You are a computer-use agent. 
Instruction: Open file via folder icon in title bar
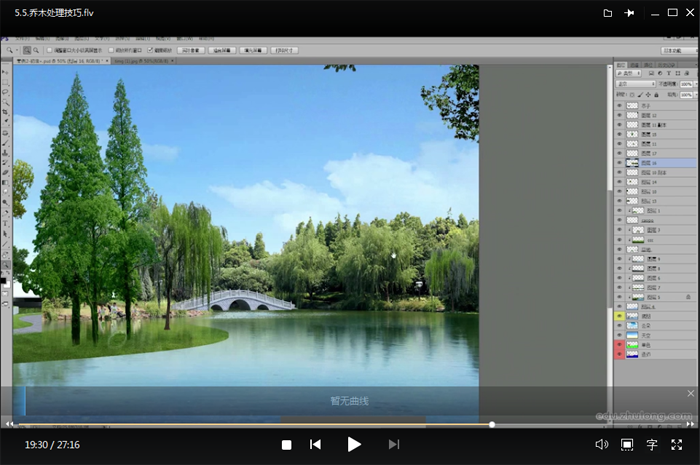(608, 13)
